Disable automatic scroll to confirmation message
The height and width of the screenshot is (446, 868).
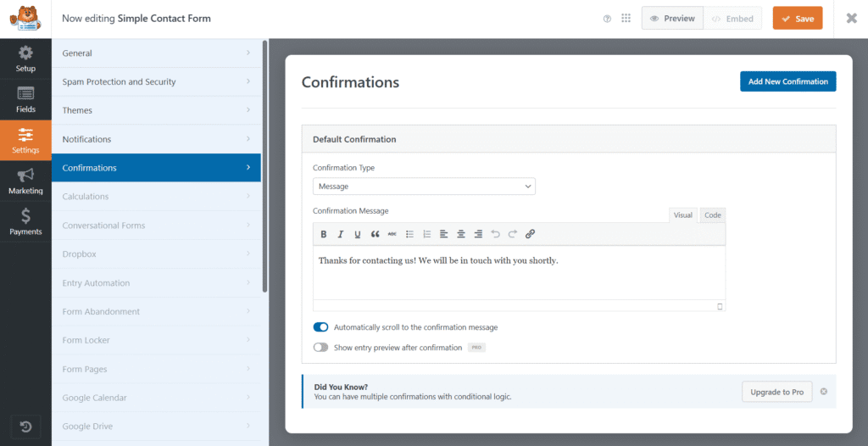[x=320, y=327]
